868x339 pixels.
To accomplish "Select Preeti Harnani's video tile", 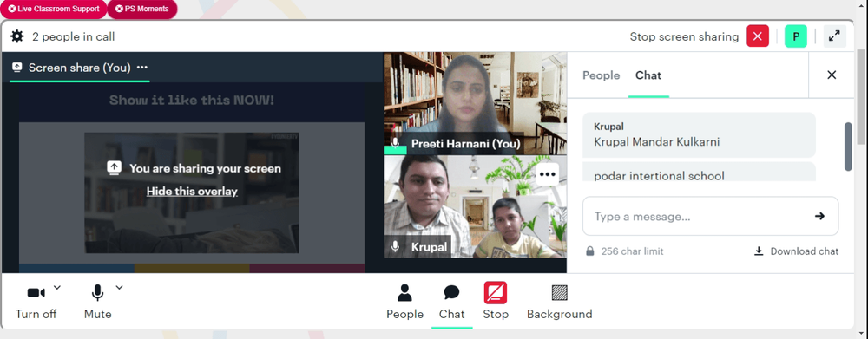I will pyautogui.click(x=475, y=103).
